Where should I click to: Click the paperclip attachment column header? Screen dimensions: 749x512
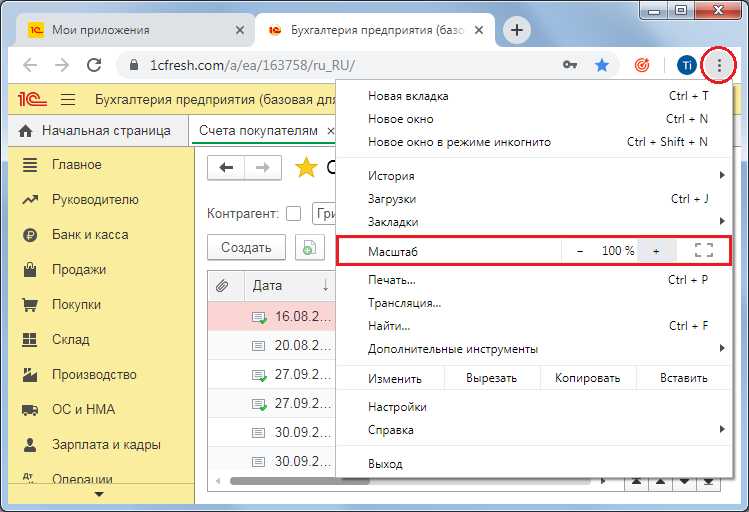pyautogui.click(x=222, y=286)
